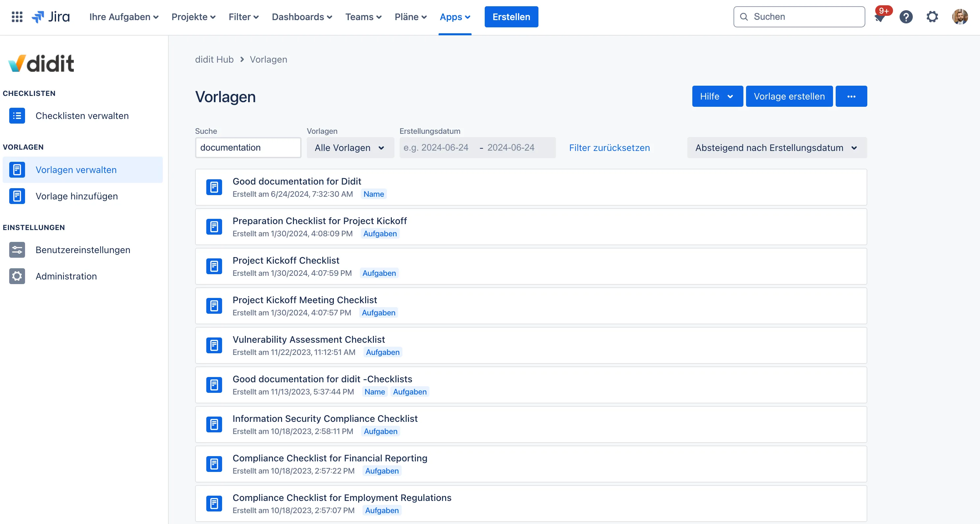Select Vorlagen verwalten in sidebar
The image size is (980, 524).
tap(83, 170)
